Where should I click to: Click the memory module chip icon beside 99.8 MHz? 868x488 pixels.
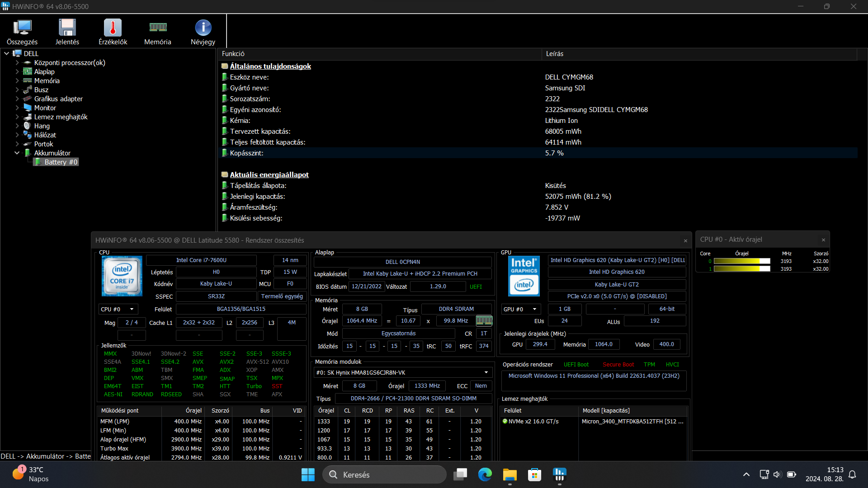pos(484,321)
